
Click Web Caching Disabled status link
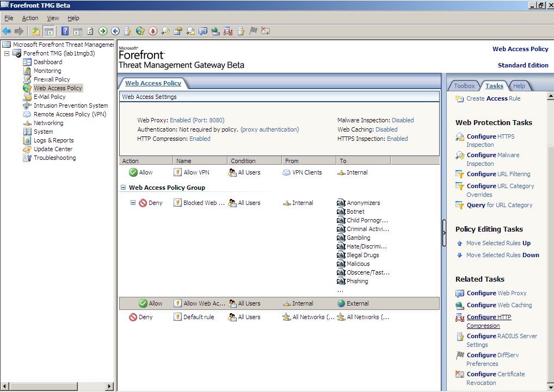[386, 129]
